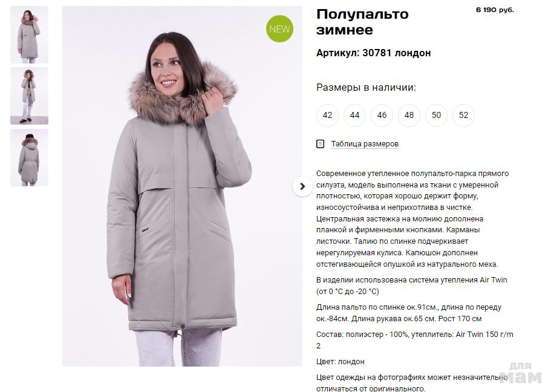Viewport: 551px width, 392px height.
Task: Open the Таблица размеров link
Action: (365, 144)
